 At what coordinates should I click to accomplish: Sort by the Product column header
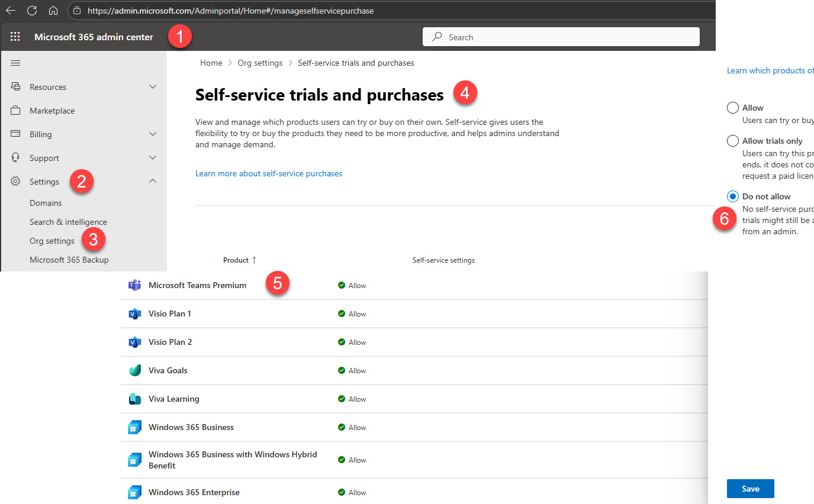(240, 260)
